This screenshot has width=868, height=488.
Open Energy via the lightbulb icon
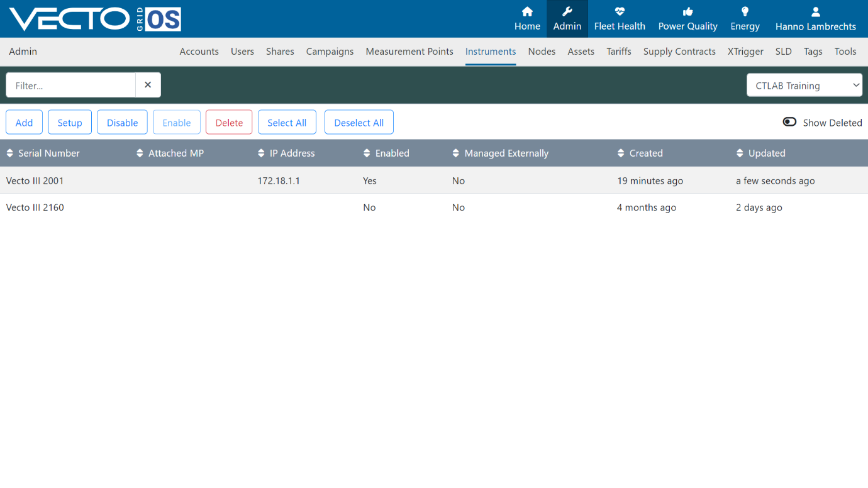(745, 11)
